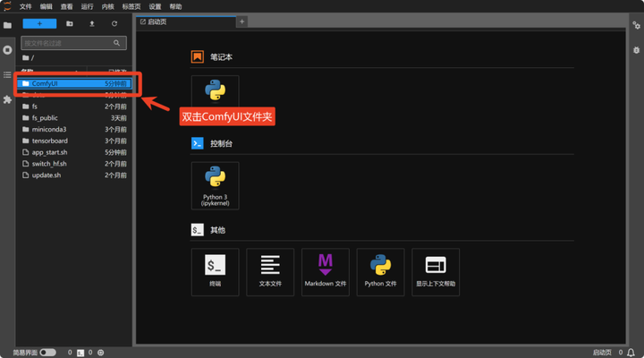Screen dimensions: 644x358
Task: Click the 启动页 status bar label
Action: click(602, 353)
